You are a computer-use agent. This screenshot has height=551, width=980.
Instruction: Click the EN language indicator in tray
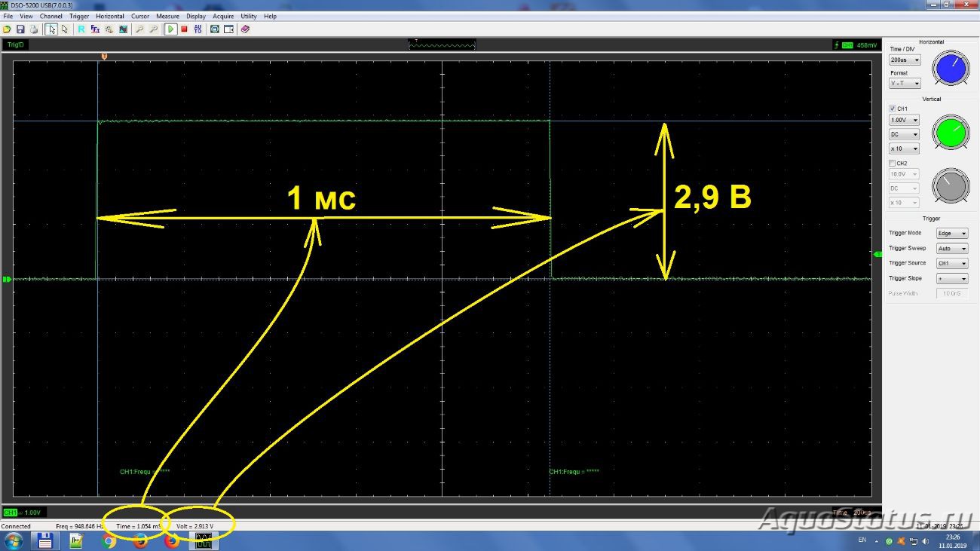862,540
